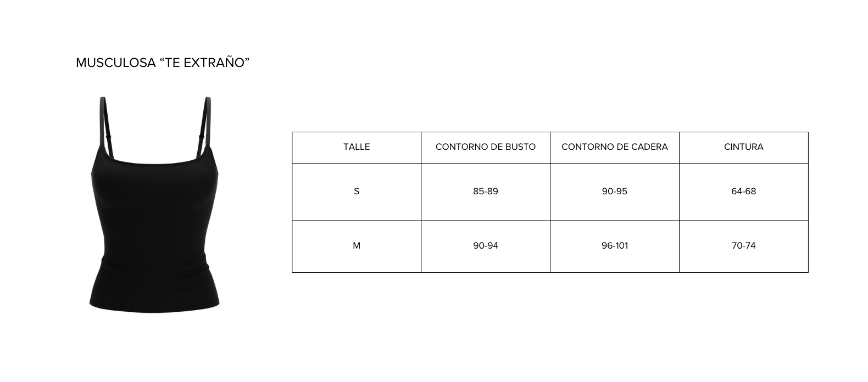This screenshot has width=868, height=382.
Task: Click the bottom hem of the tank top
Action: point(154,307)
